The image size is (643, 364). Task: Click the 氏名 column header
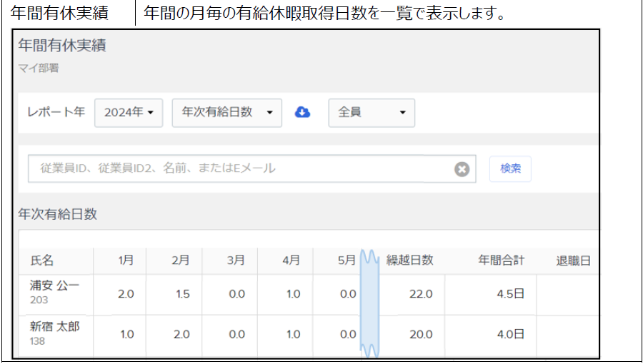[42, 261]
